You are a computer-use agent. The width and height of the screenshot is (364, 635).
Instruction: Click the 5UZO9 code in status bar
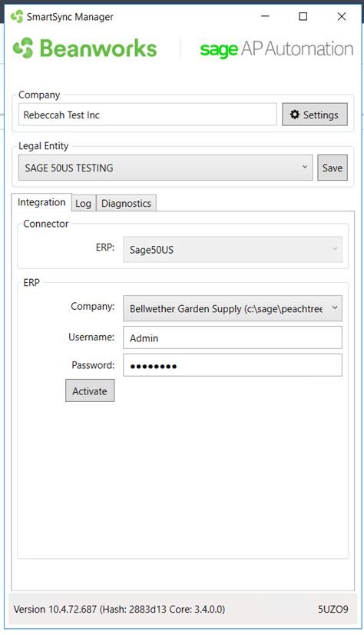click(333, 609)
